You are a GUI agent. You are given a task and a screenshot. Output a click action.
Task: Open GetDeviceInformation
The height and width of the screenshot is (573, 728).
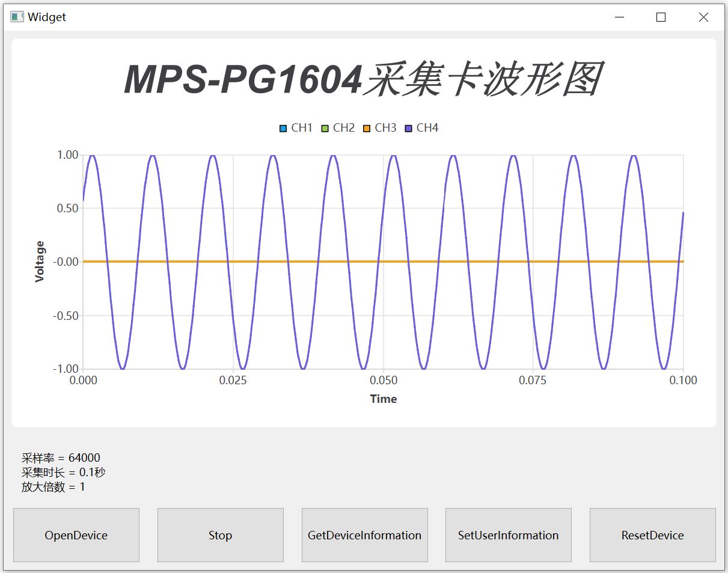[x=364, y=535]
